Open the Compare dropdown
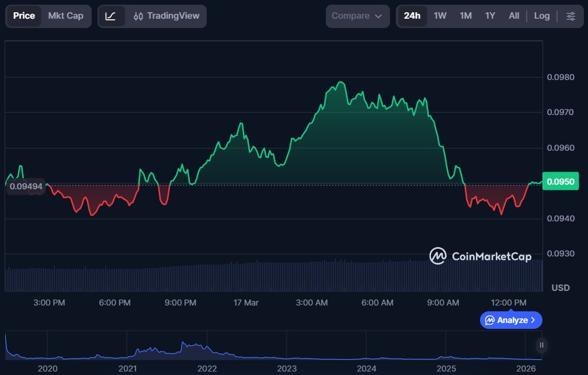 pos(357,16)
